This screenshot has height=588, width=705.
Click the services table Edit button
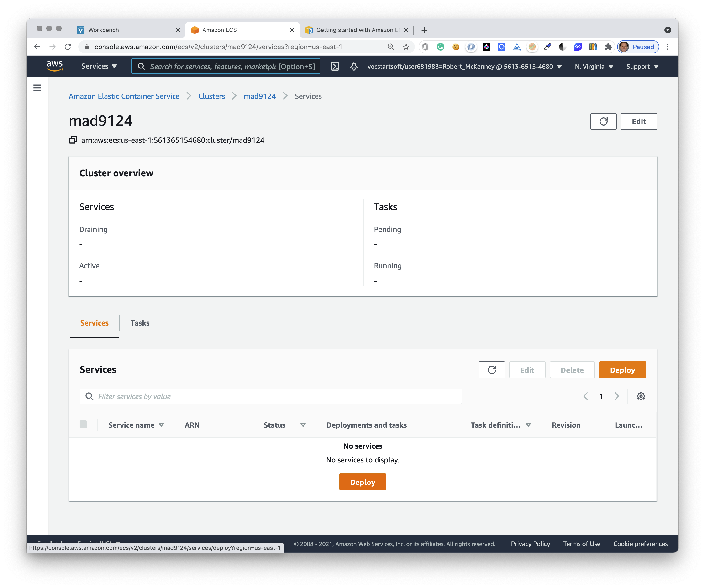pos(527,370)
